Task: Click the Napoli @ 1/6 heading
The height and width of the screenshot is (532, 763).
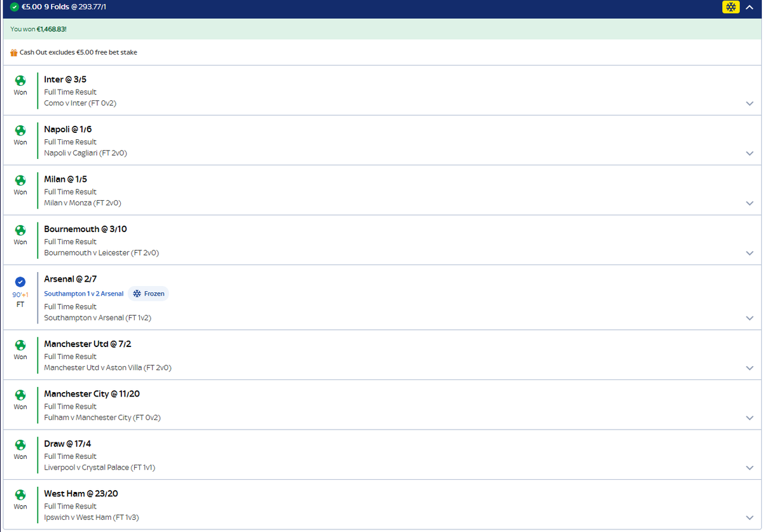Action: 68,129
